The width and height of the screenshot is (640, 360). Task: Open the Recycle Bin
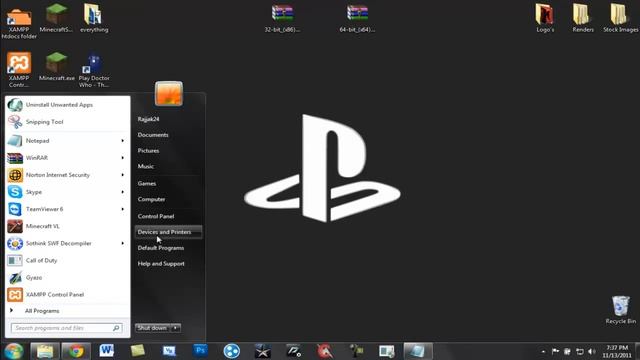(620, 310)
